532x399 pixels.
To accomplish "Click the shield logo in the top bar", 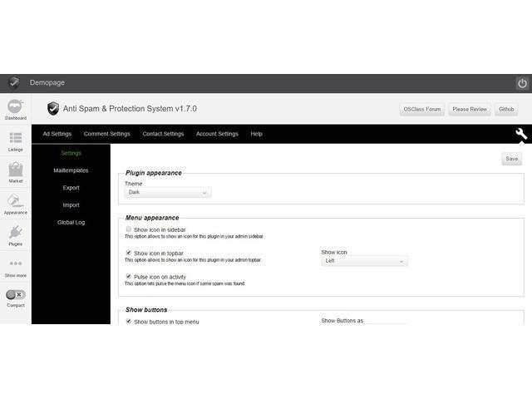I will pyautogui.click(x=14, y=82).
